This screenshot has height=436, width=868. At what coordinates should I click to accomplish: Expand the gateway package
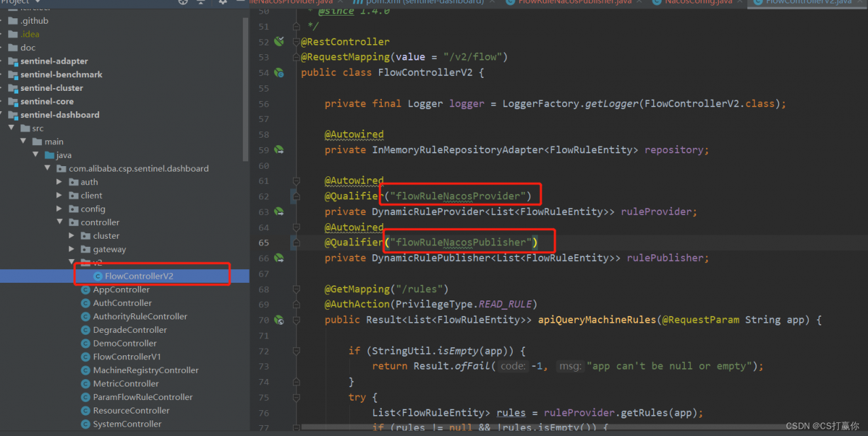pyautogui.click(x=72, y=249)
